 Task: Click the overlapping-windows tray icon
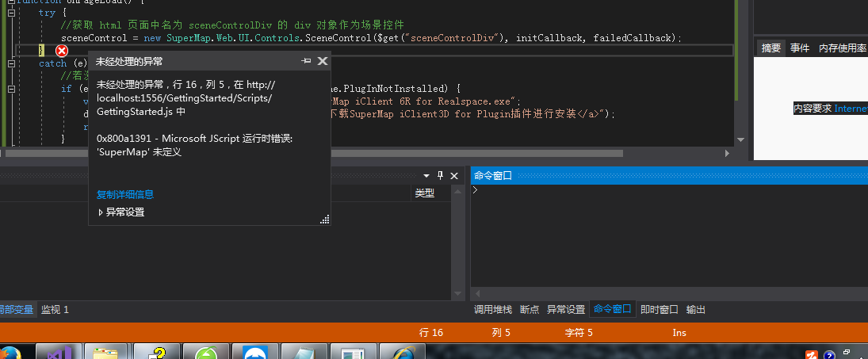point(847,352)
